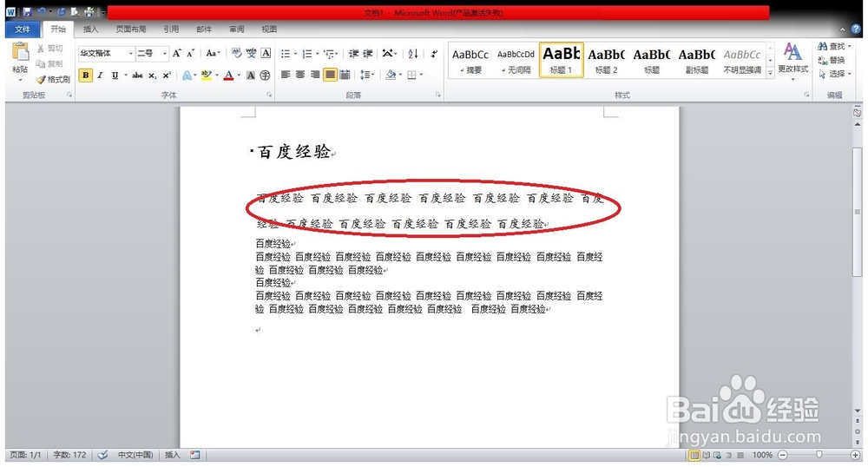The width and height of the screenshot is (868, 467).
Task: Click the Paste (粘贴) clipboard icon
Action: click(20, 53)
